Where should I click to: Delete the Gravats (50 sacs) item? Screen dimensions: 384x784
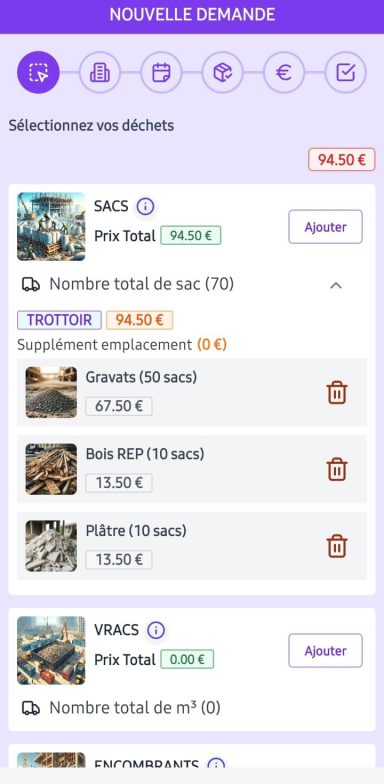[x=337, y=392]
